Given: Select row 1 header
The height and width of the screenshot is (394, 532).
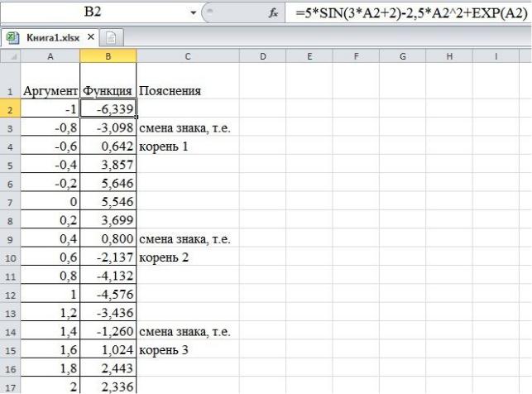Looking at the screenshot, I should [11, 81].
